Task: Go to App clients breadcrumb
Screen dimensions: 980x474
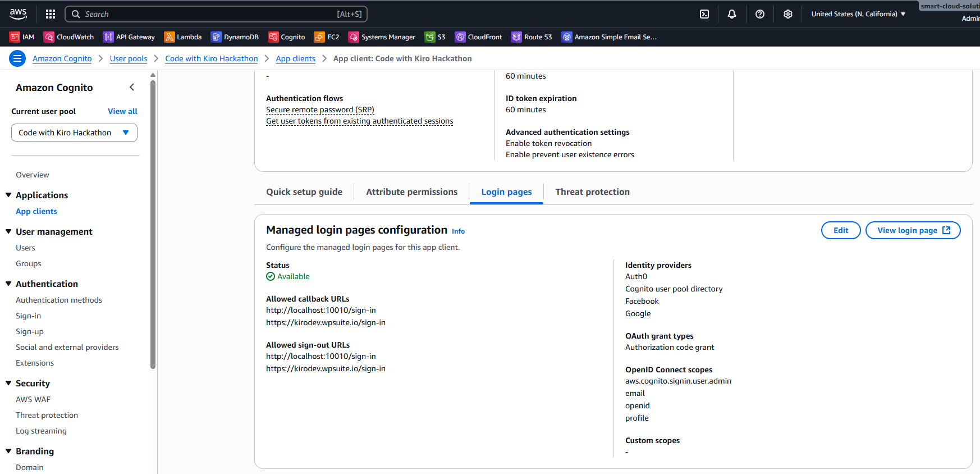Action: tap(295, 58)
